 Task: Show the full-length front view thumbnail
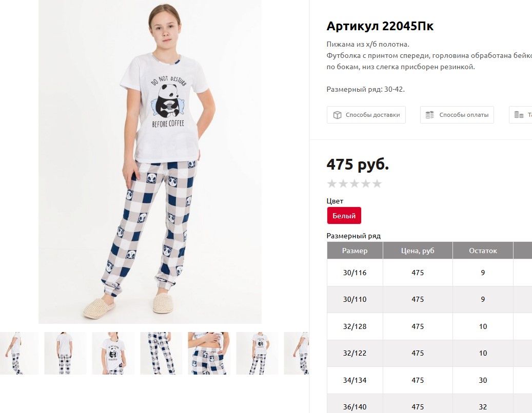click(x=257, y=353)
